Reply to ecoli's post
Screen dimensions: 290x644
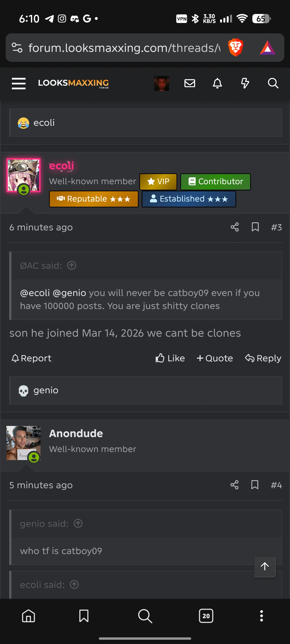(263, 358)
